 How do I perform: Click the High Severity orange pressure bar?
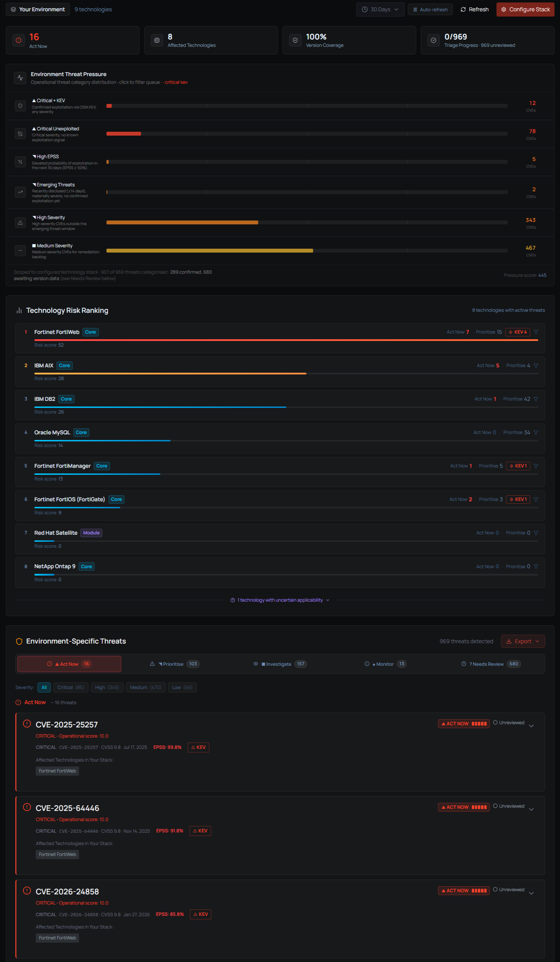click(x=182, y=223)
